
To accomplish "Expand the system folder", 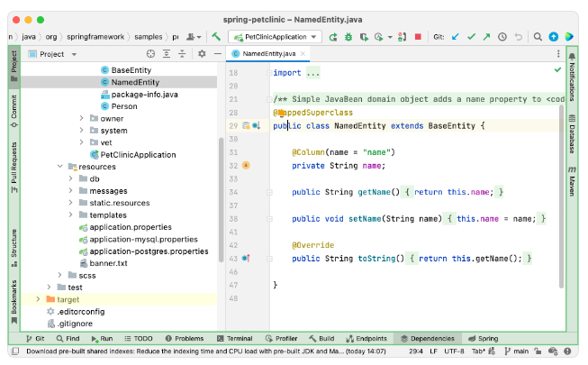I will pyautogui.click(x=81, y=131).
